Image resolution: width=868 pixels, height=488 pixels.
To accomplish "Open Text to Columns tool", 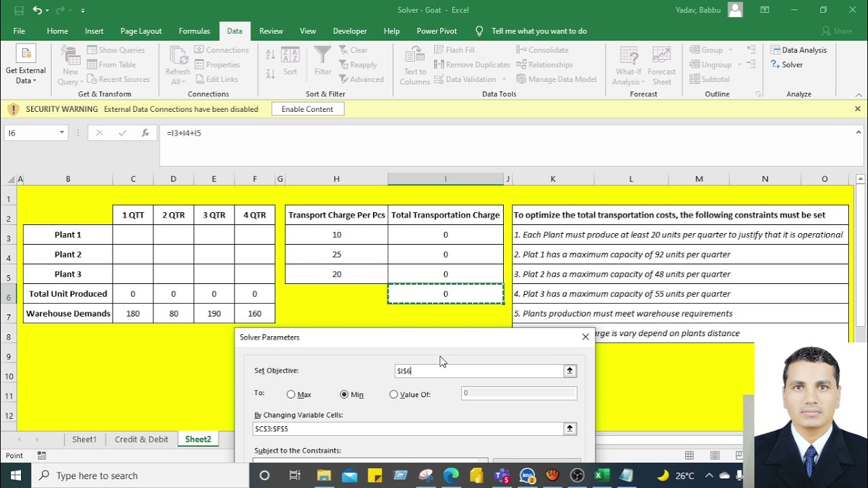I will coord(414,66).
